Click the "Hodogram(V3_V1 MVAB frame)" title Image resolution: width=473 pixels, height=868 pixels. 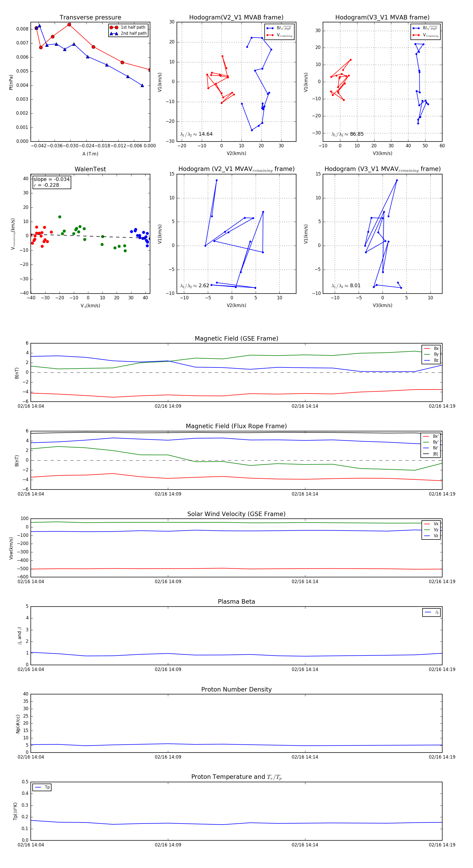coord(382,17)
